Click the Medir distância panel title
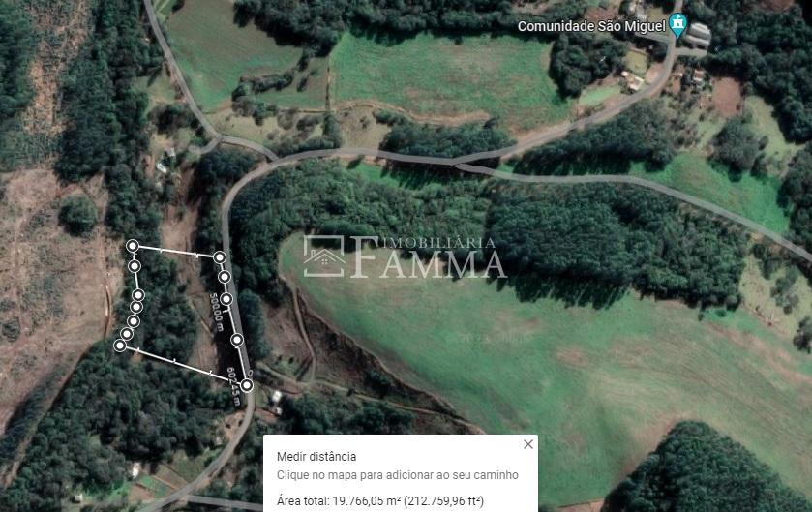Screen dimensions: 812x512 click(316, 457)
